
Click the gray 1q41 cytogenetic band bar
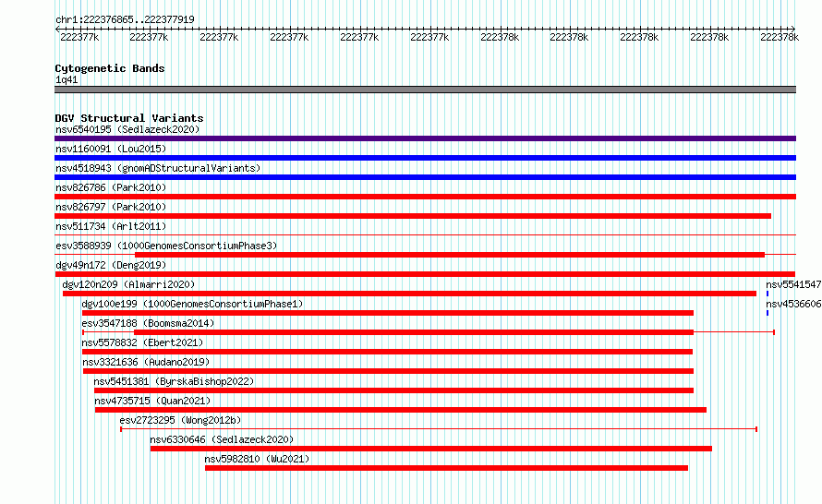pos(425,90)
